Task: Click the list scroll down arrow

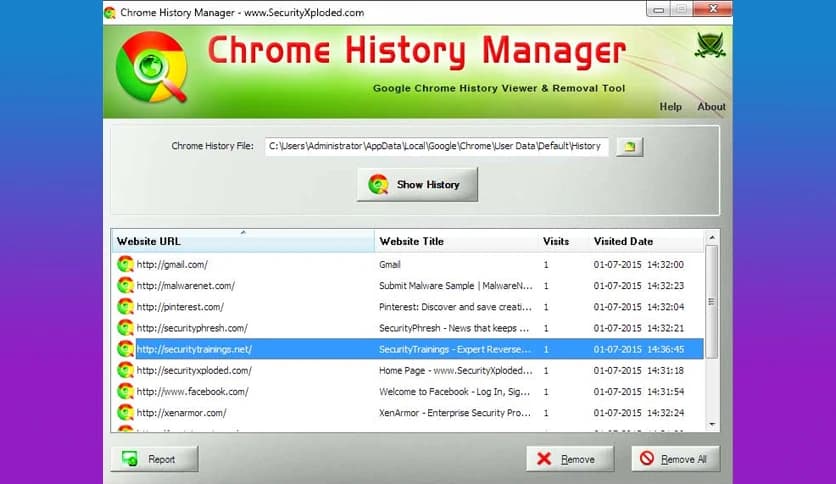Action: (712, 424)
